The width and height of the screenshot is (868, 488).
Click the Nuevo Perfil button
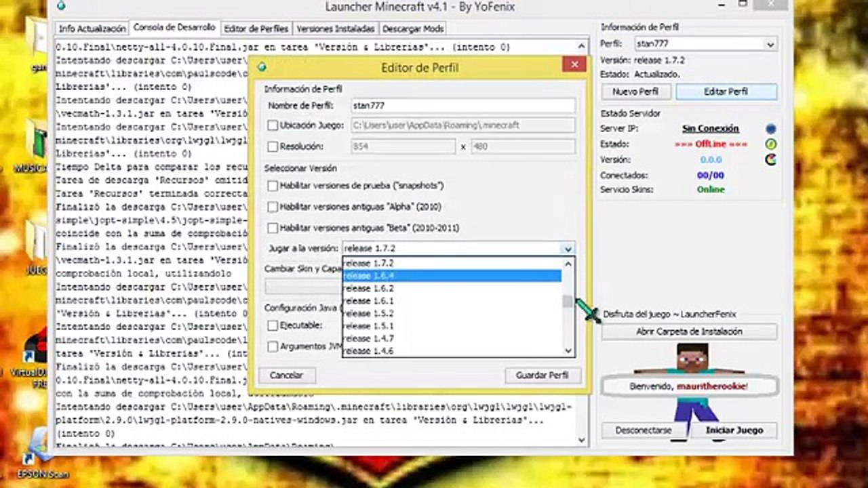pyautogui.click(x=635, y=91)
